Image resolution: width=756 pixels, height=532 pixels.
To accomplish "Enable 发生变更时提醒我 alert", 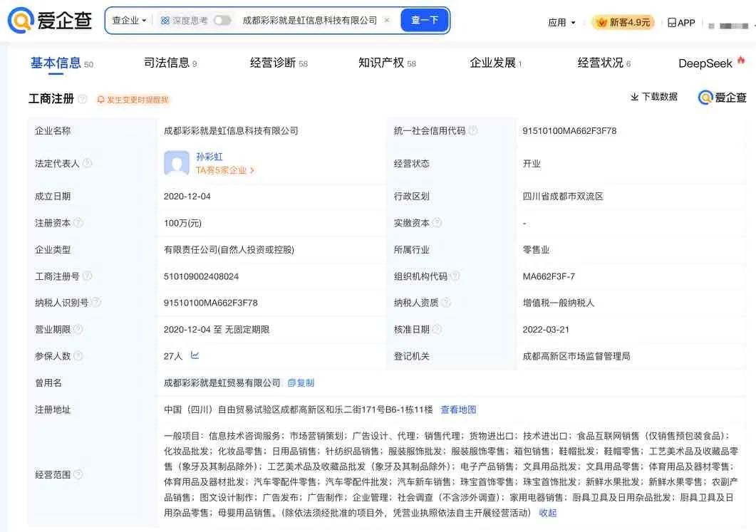I will click(x=133, y=100).
